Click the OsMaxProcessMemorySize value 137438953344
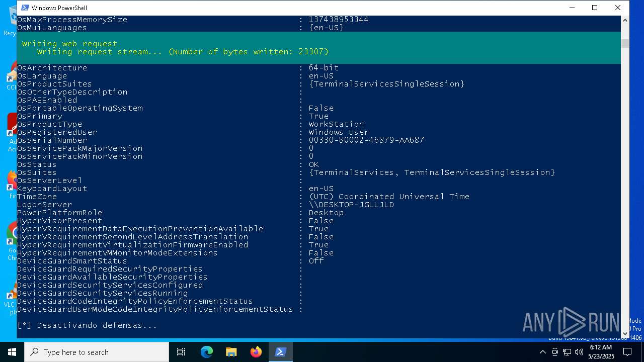Viewport: 644px width, 362px height. [339, 20]
